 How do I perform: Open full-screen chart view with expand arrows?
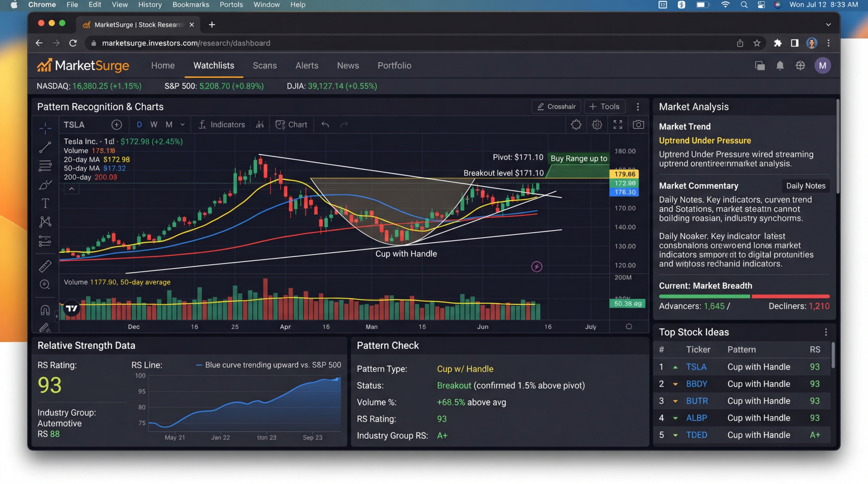618,124
